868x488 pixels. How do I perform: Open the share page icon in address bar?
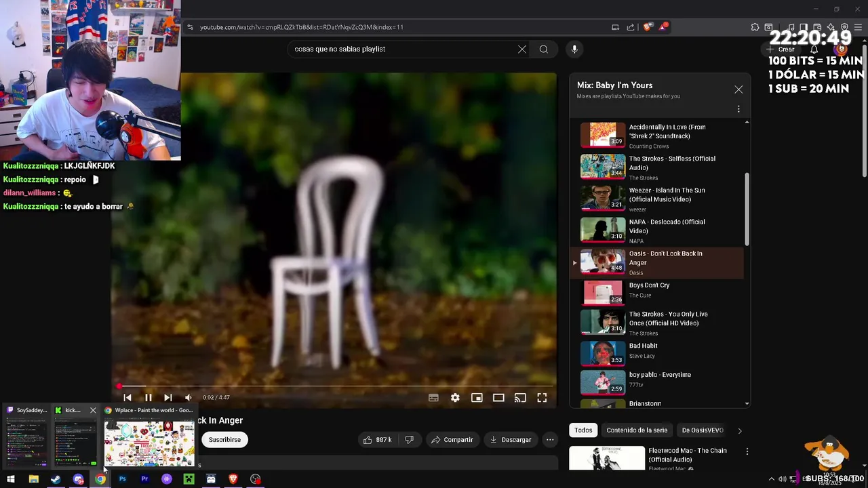click(631, 27)
